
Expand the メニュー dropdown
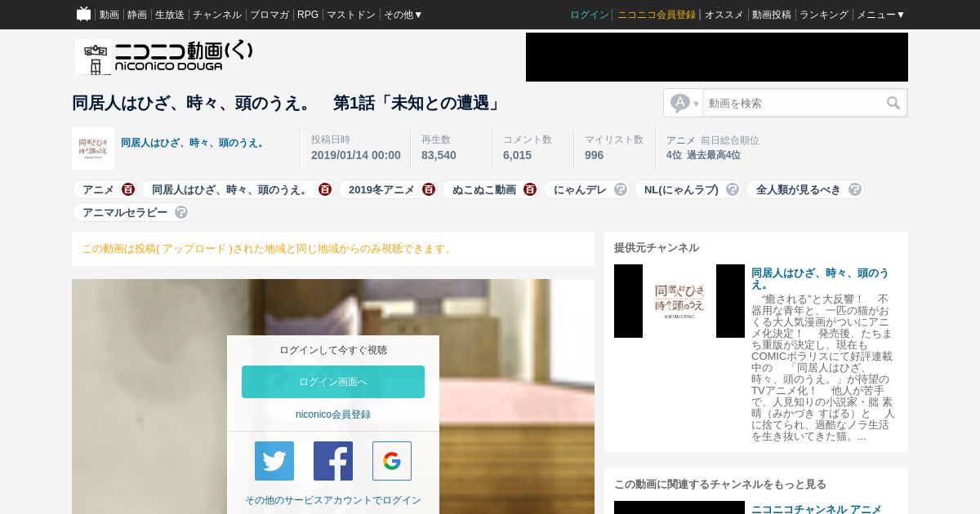tap(880, 15)
